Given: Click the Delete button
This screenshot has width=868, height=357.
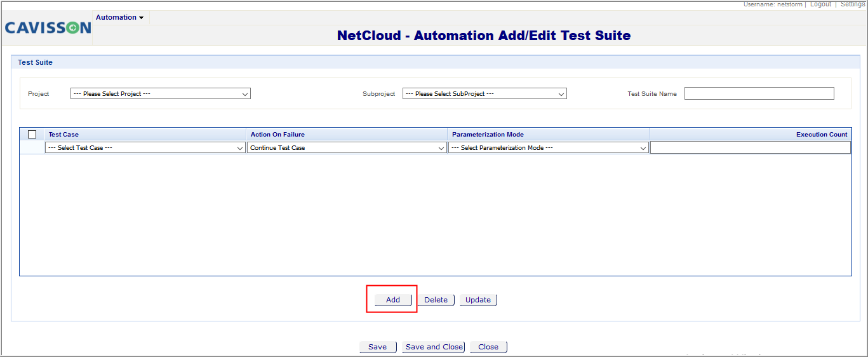Looking at the screenshot, I should 436,300.
